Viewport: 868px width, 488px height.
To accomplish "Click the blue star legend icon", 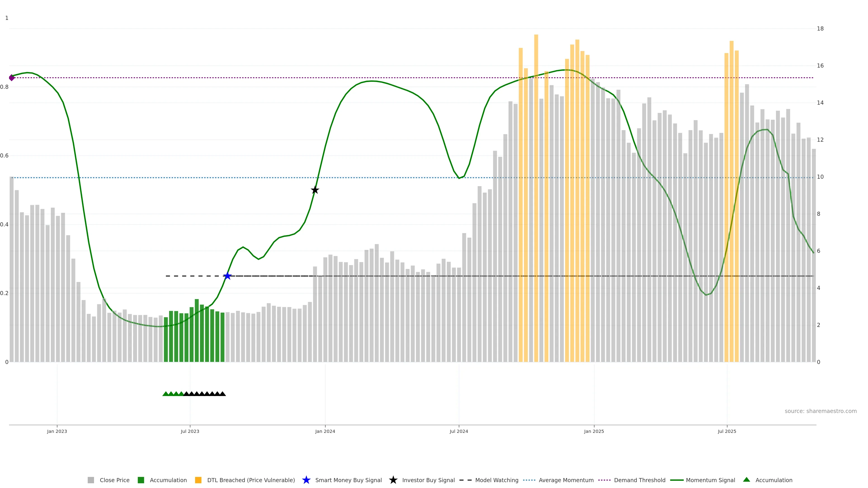I will 306,480.
